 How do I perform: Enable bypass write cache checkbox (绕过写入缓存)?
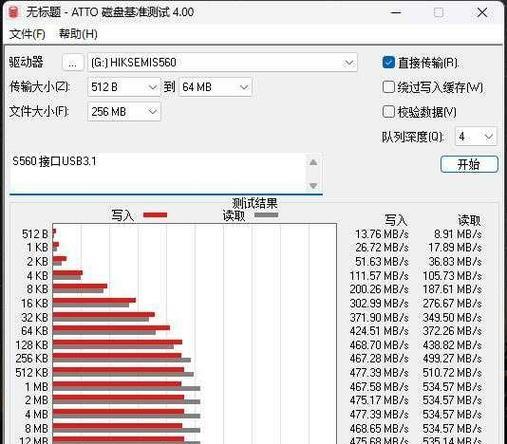[x=389, y=87]
